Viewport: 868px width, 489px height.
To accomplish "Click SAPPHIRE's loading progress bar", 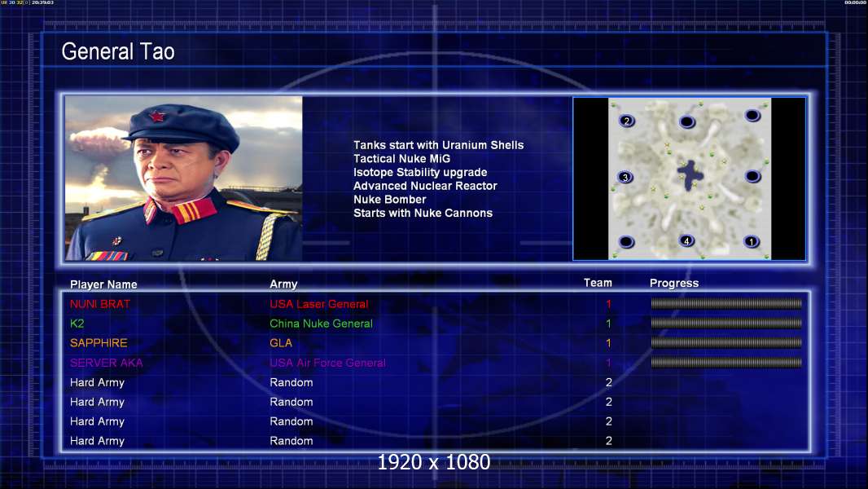I will click(x=726, y=343).
